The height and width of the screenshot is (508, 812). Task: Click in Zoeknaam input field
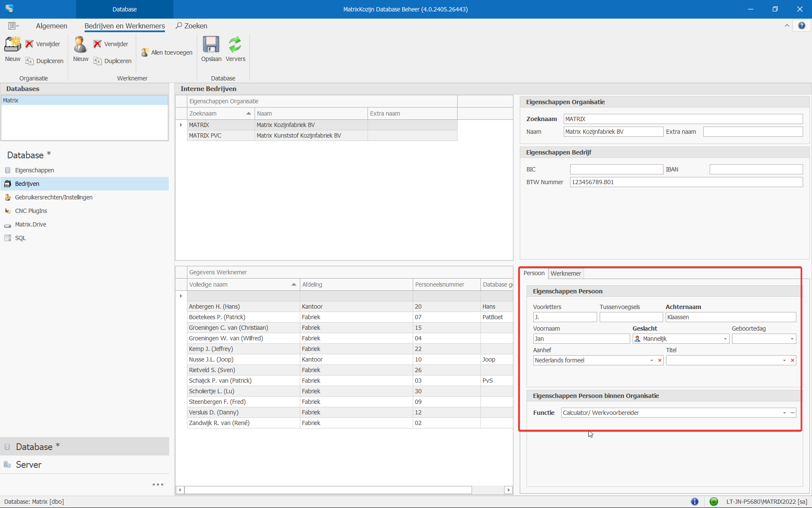pyautogui.click(x=683, y=119)
